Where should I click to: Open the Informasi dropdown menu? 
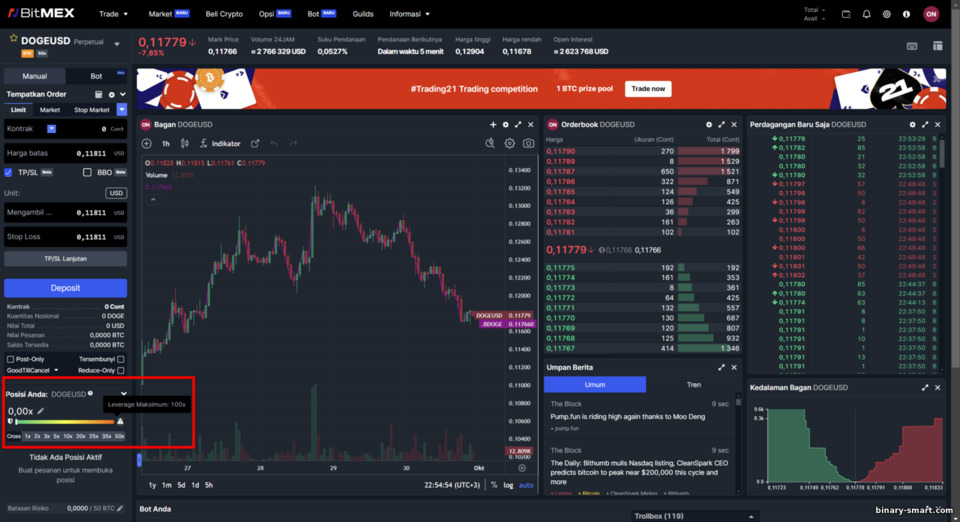pyautogui.click(x=410, y=13)
